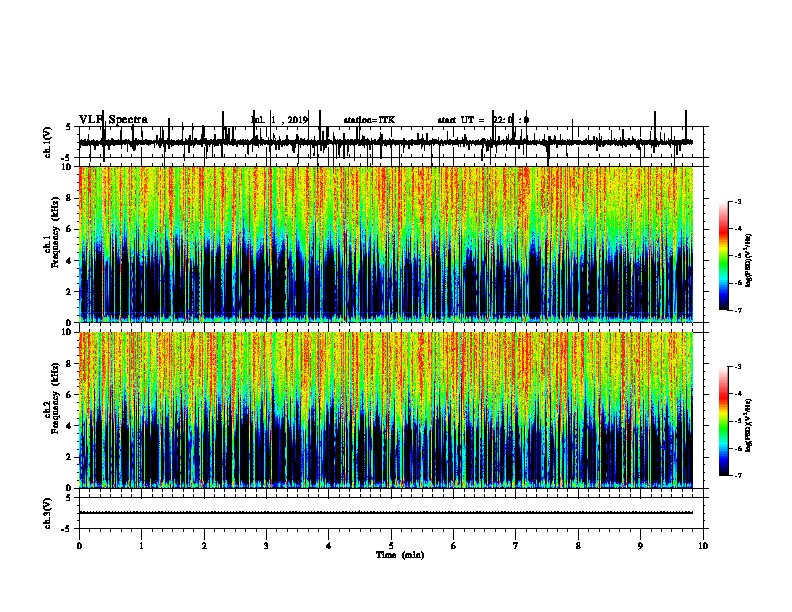Viewport: 792px width, 612px height.
Task: Click the '2' tick label on Time axis
Action: 204,546
